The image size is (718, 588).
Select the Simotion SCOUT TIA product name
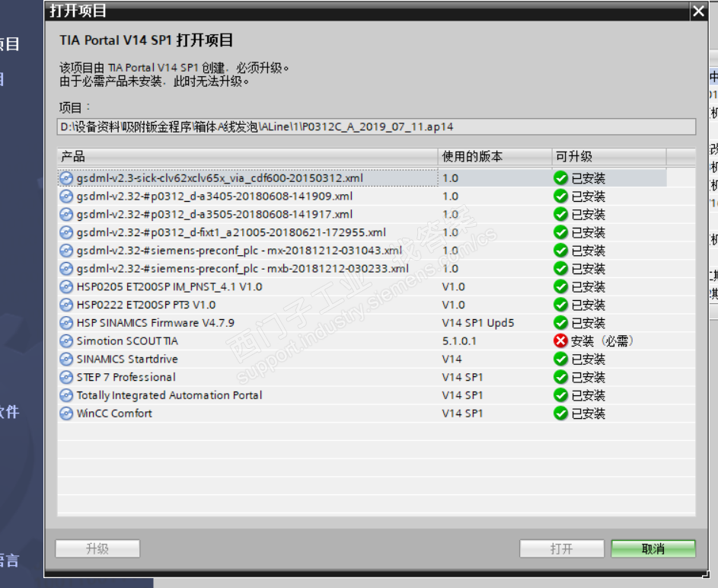pos(127,341)
